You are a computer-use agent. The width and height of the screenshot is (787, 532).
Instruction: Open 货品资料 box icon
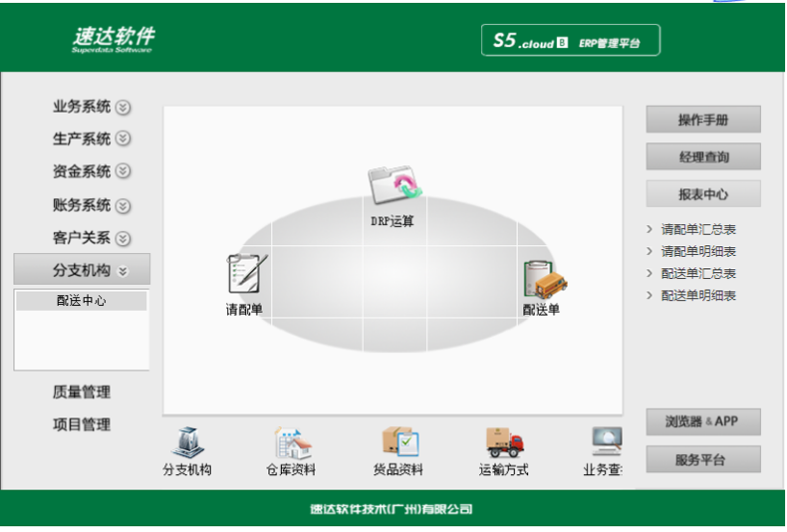[x=400, y=442]
